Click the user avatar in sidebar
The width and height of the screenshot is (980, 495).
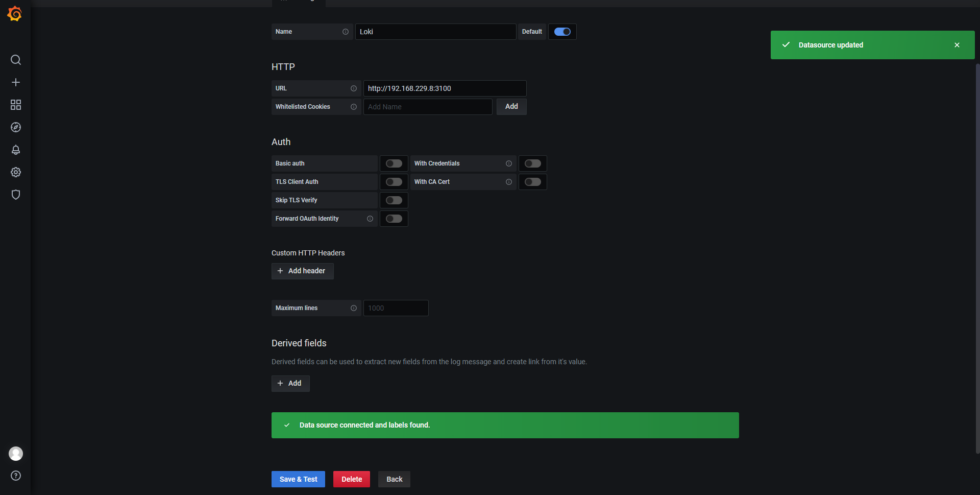(16, 453)
